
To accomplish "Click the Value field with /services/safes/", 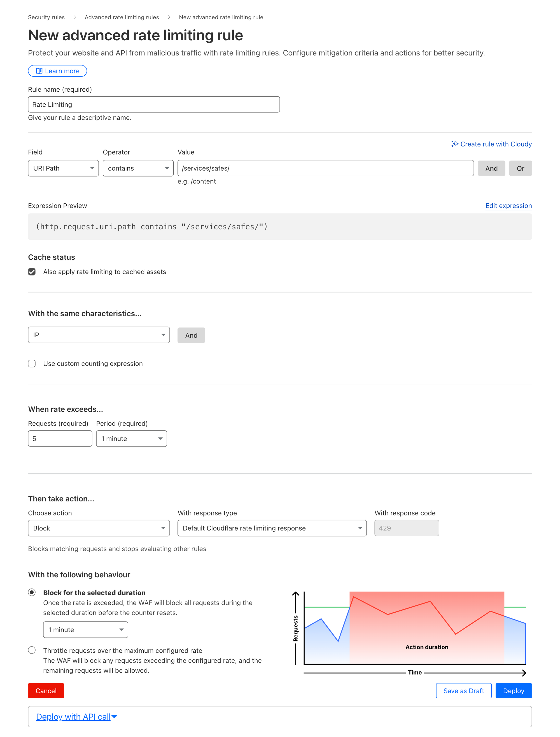I will coord(326,168).
